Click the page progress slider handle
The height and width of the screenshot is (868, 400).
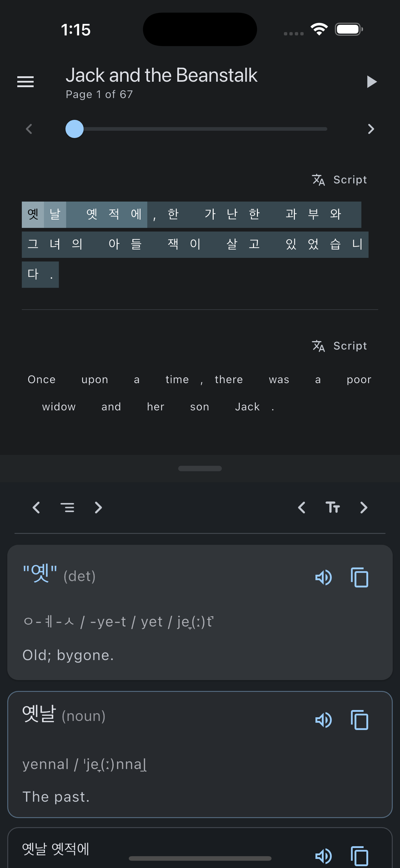[75, 129]
